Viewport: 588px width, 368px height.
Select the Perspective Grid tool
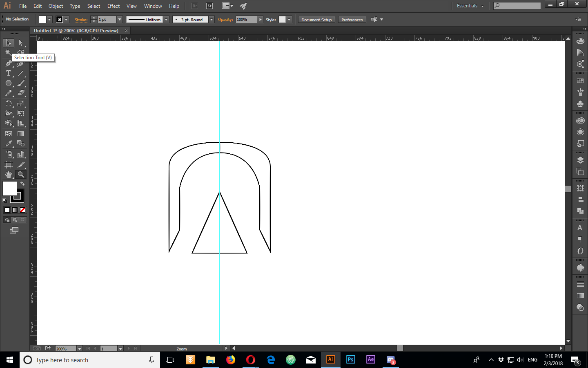21,123
